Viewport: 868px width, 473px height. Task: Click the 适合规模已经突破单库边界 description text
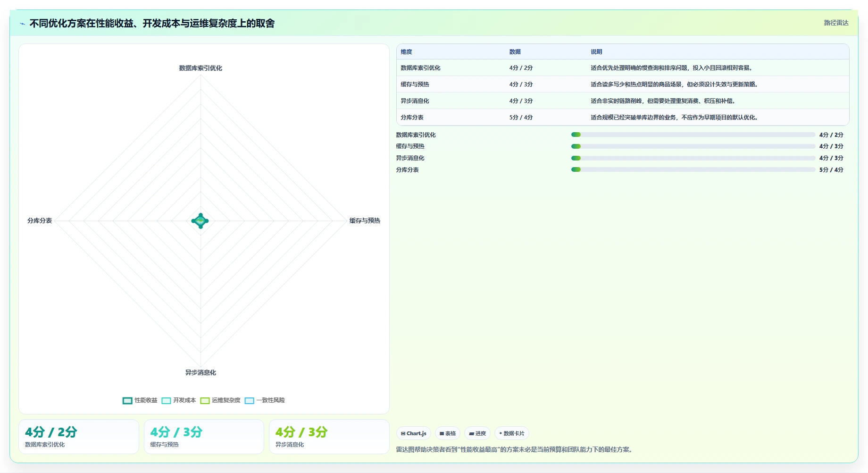pos(675,118)
